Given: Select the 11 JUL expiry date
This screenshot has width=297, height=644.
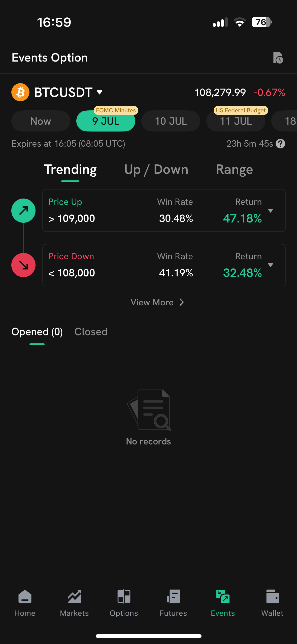Looking at the screenshot, I should click(x=236, y=121).
